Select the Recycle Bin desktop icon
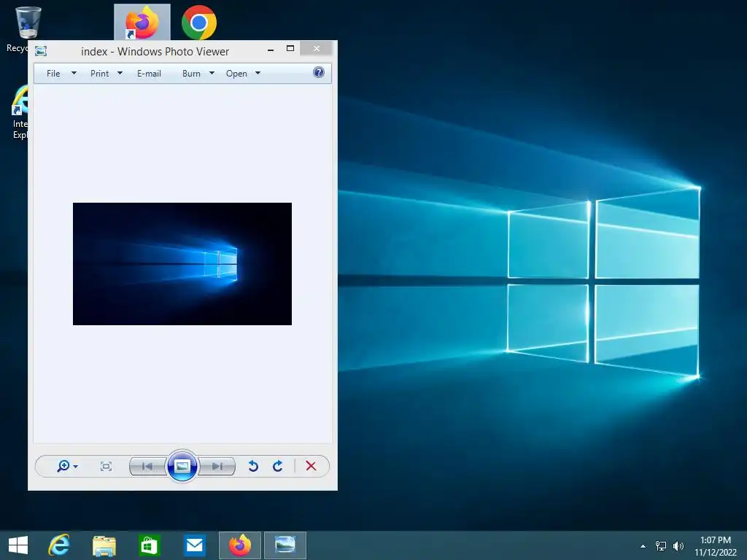 pos(28,23)
